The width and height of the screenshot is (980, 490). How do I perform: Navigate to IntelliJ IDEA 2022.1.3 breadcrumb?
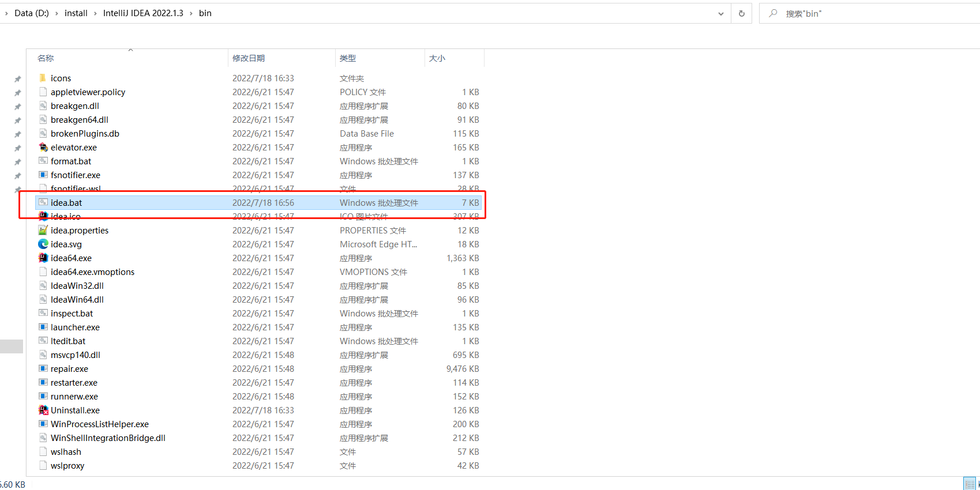click(143, 13)
